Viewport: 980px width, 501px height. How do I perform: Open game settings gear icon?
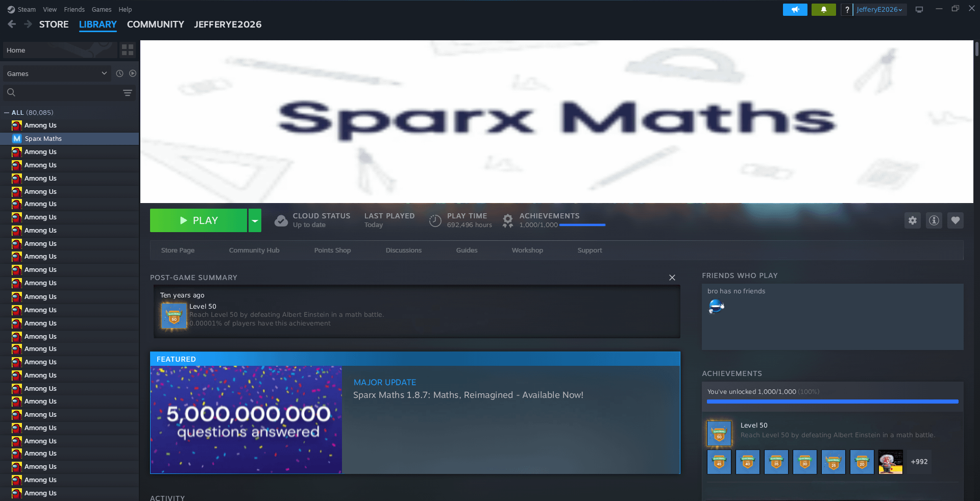point(912,220)
